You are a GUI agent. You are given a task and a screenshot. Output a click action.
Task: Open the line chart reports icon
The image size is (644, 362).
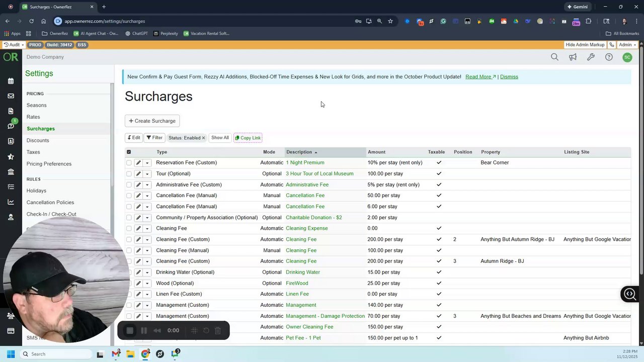(11, 202)
